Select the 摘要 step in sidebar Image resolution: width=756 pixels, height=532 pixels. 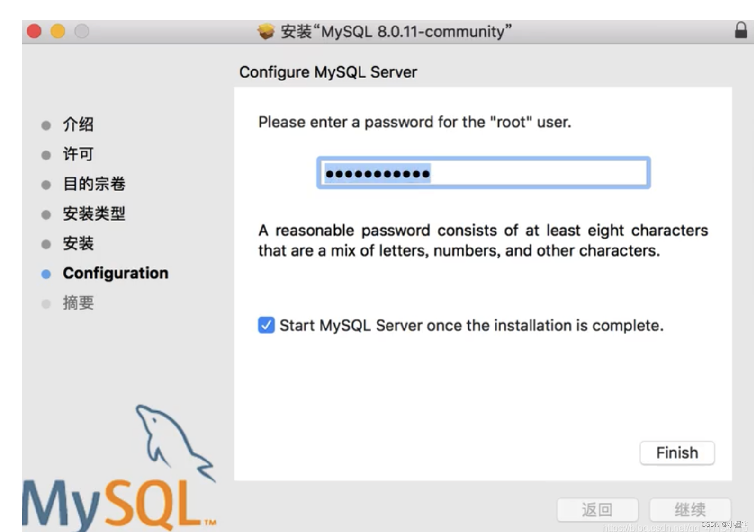(x=78, y=303)
